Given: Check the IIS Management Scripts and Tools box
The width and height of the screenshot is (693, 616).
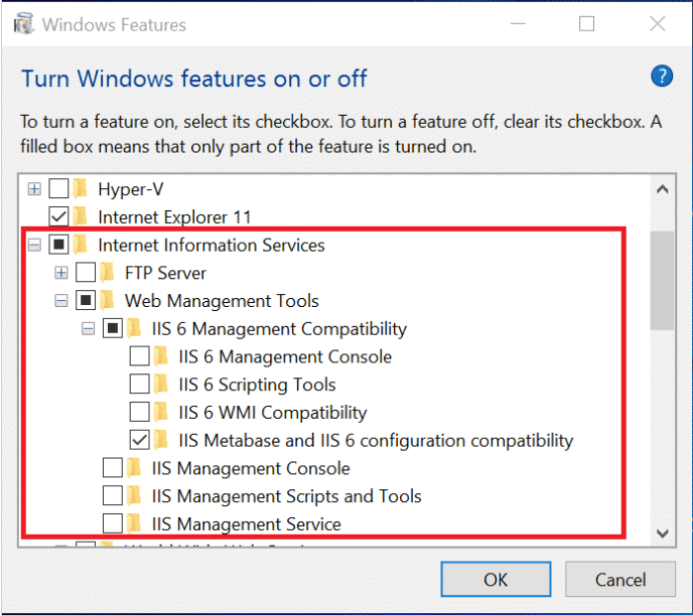Looking at the screenshot, I should 113,496.
